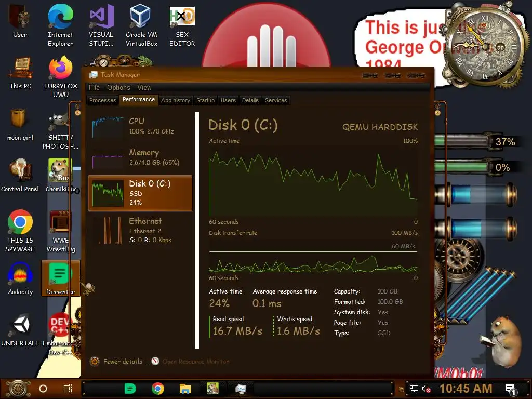Switch to the Services tab

tap(276, 100)
